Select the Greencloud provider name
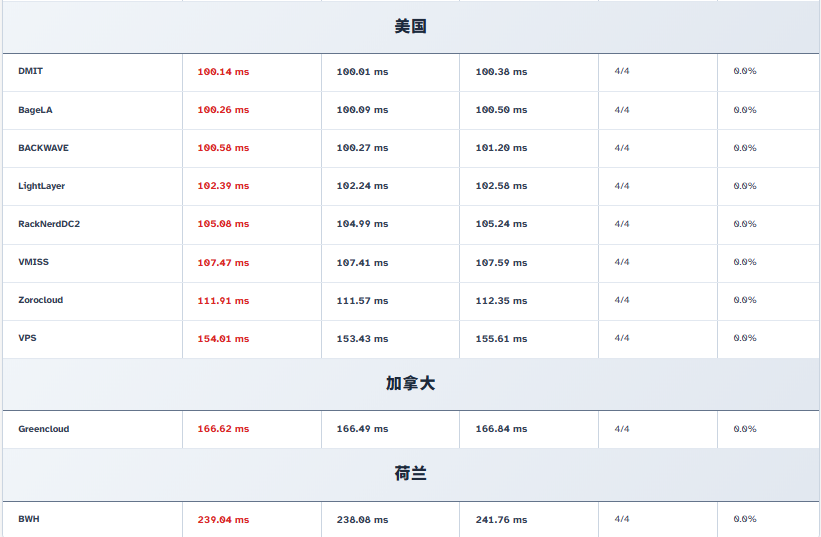Image resolution: width=821 pixels, height=537 pixels. [x=44, y=428]
